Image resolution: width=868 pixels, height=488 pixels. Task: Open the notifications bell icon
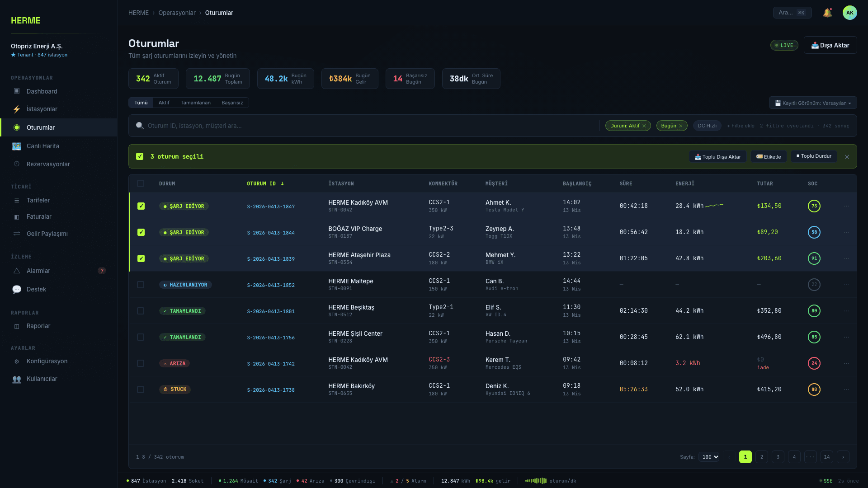pyautogui.click(x=827, y=13)
